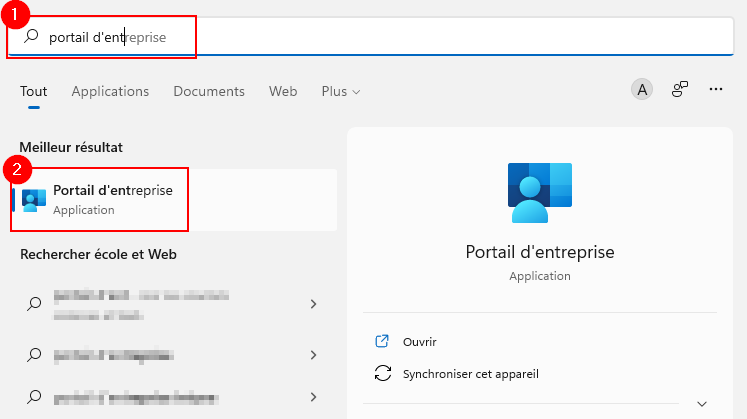Switch to the Applications tab

(x=110, y=91)
